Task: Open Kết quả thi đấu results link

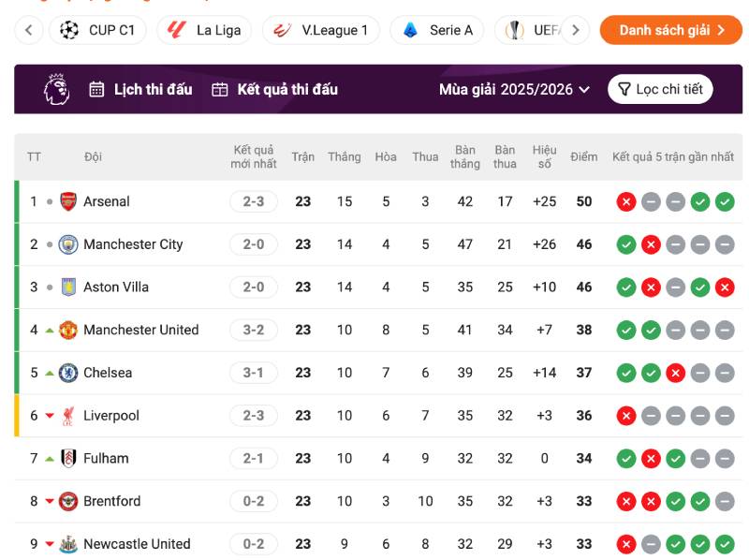Action: (274, 89)
